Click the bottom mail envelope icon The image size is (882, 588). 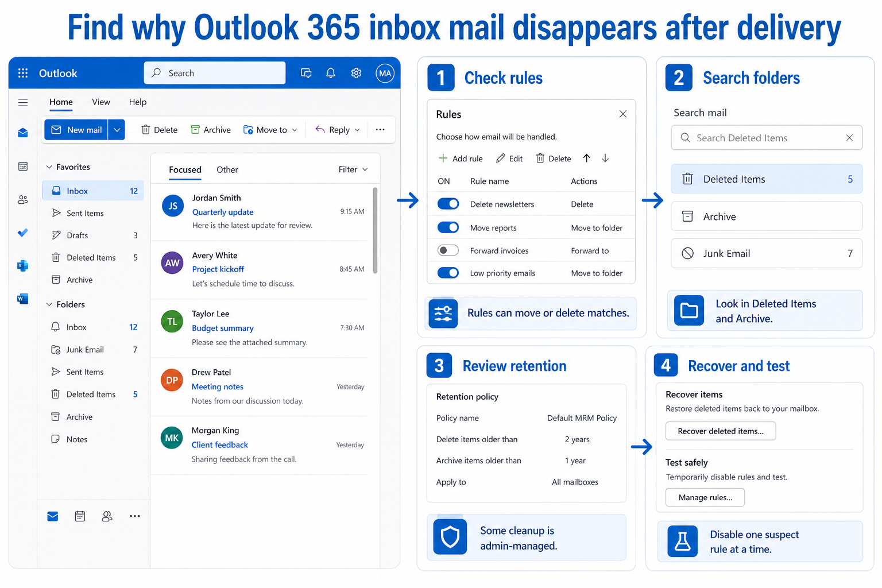[53, 516]
